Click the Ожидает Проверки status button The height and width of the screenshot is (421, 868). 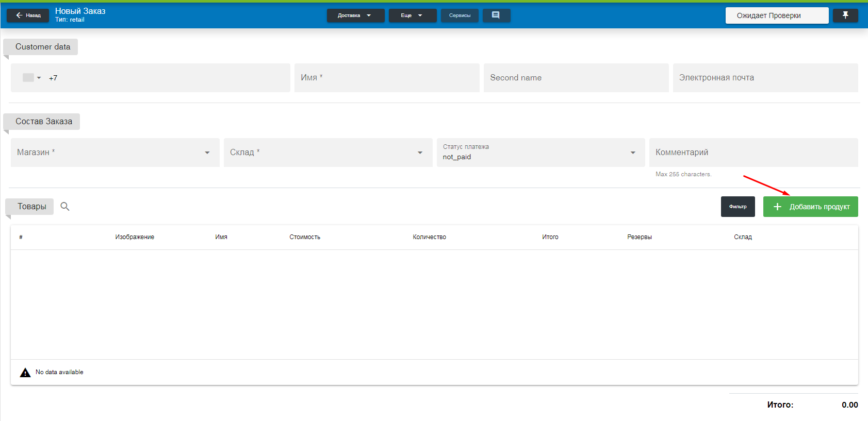(x=777, y=15)
